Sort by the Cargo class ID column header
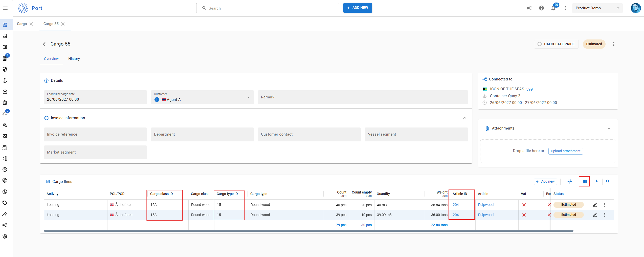This screenshot has width=644, height=257. [161, 194]
